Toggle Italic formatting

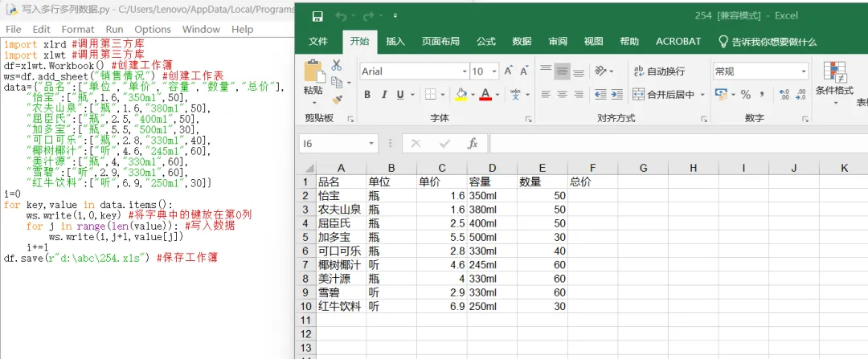(383, 95)
